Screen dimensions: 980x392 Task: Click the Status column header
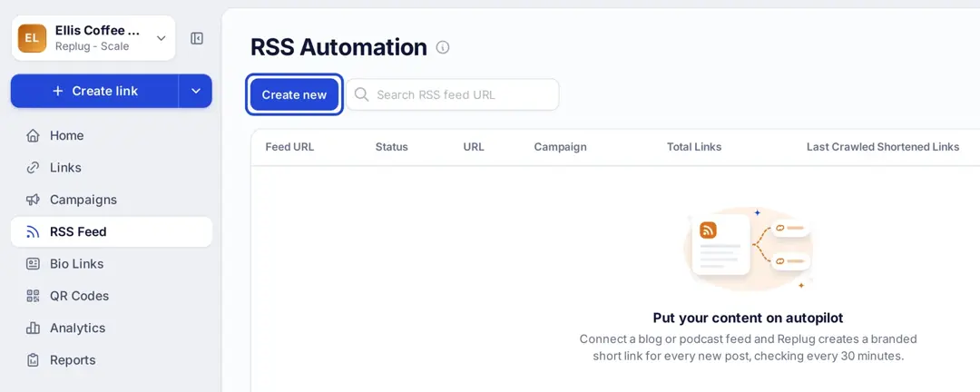[x=391, y=147]
